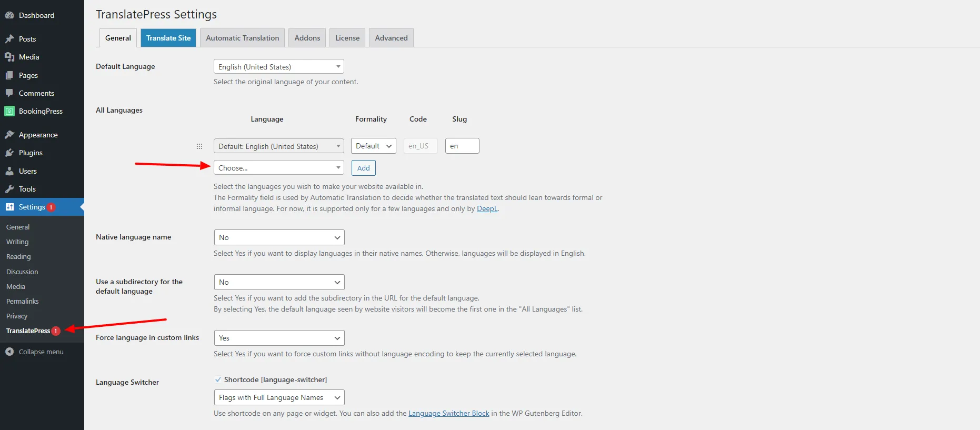
Task: Click the disabled en_US code field
Action: click(x=421, y=146)
